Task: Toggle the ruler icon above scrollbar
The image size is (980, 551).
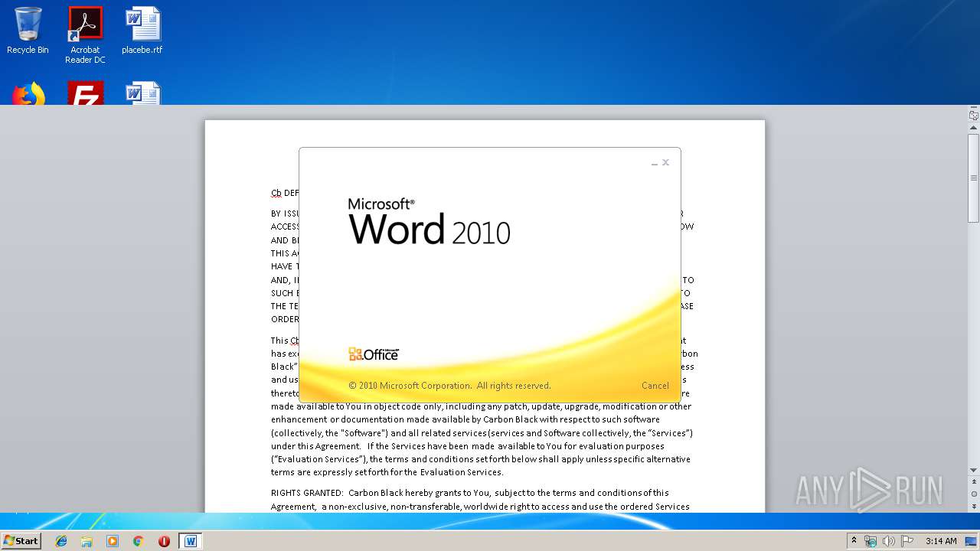Action: (x=974, y=116)
